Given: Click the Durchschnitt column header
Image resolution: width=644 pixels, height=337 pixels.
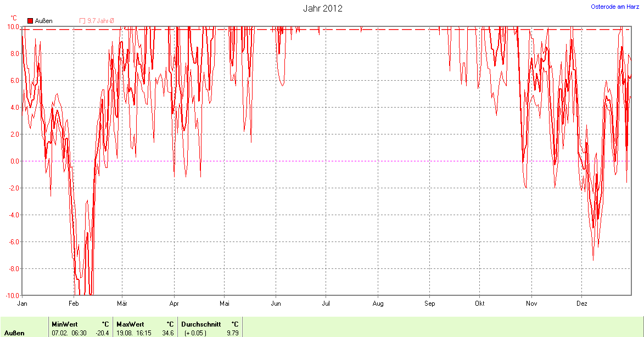Looking at the screenshot, I should 201,324.
